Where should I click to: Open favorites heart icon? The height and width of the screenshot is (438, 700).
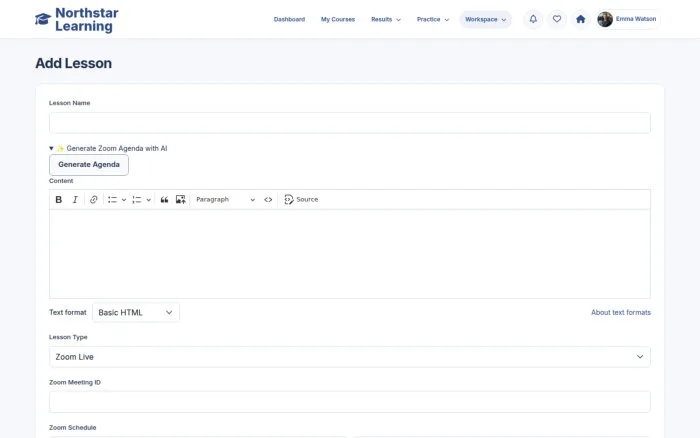(x=557, y=19)
